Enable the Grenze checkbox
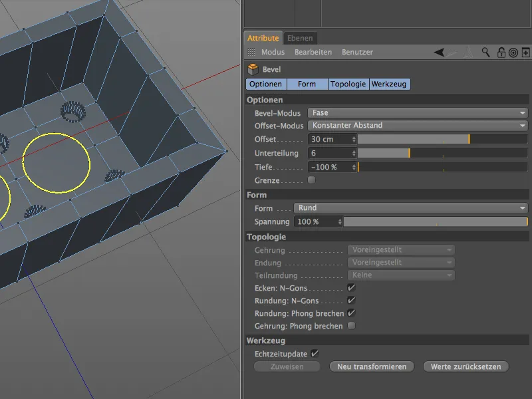 click(x=311, y=180)
